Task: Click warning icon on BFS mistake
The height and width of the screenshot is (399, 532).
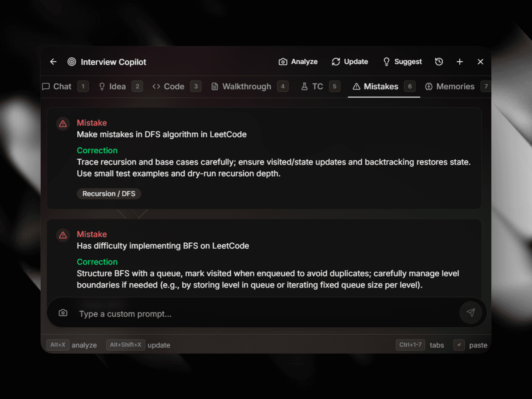Action: tap(63, 235)
